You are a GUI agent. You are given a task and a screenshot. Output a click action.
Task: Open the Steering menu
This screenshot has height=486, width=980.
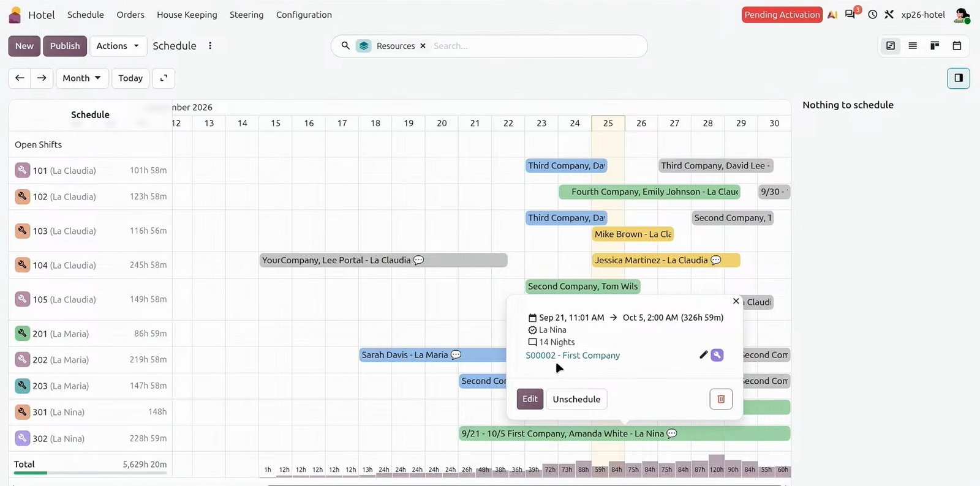click(247, 15)
